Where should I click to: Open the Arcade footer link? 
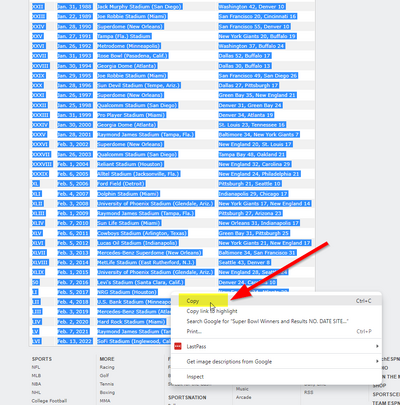click(244, 397)
